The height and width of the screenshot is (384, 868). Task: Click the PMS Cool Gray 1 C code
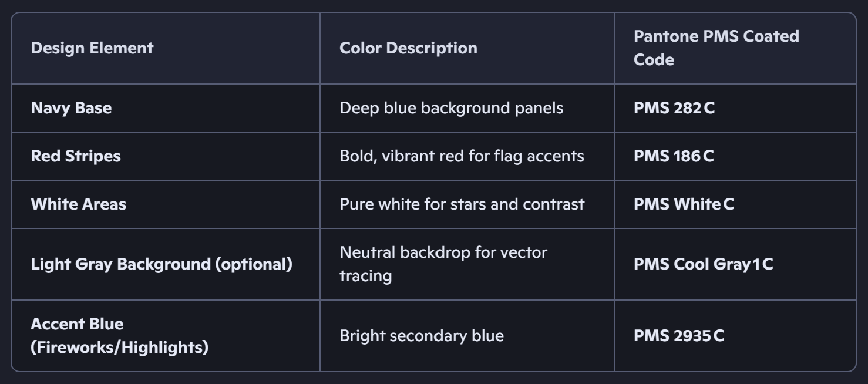[703, 264]
